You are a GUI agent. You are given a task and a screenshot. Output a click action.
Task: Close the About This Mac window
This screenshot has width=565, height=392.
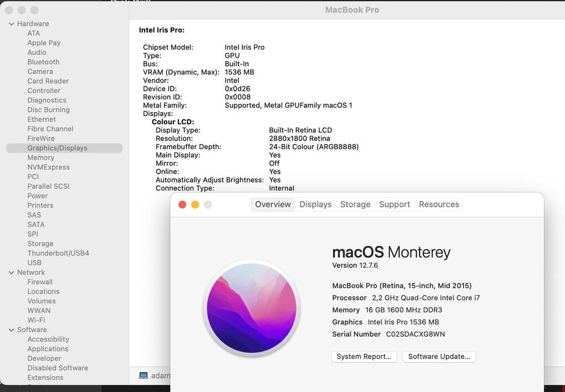[x=182, y=204]
